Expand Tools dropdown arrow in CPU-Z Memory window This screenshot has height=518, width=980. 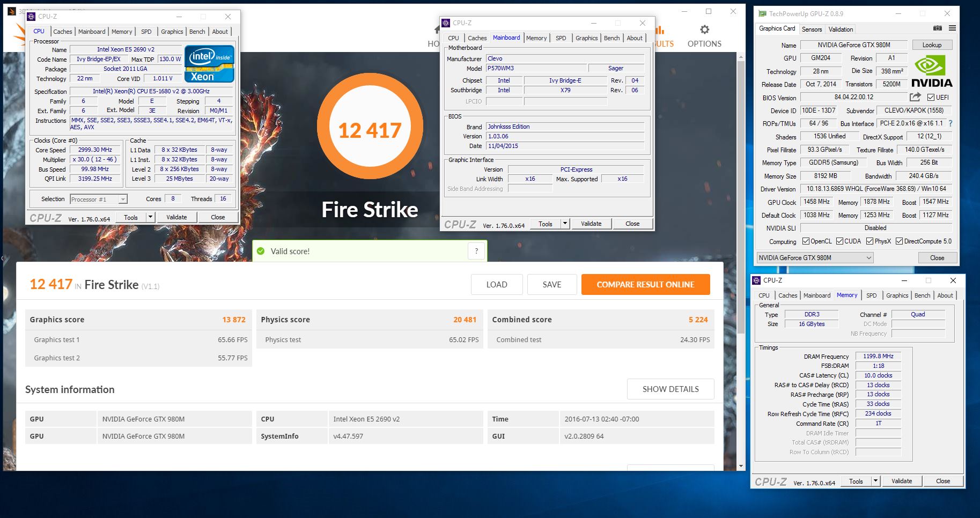(x=876, y=481)
